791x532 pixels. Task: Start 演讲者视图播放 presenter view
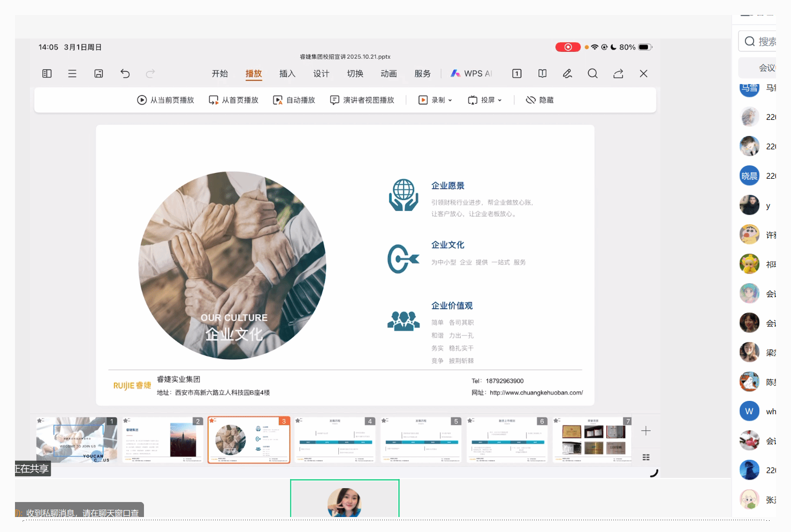point(362,100)
